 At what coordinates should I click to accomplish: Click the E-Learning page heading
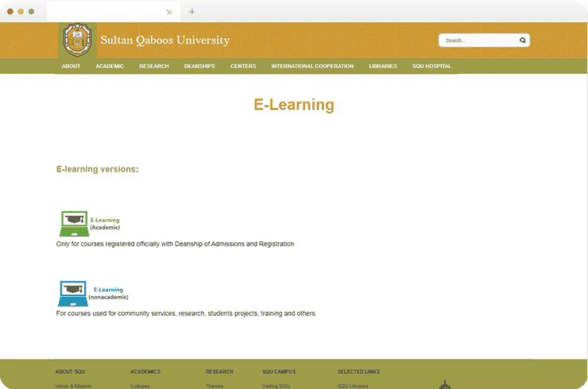[x=294, y=105]
